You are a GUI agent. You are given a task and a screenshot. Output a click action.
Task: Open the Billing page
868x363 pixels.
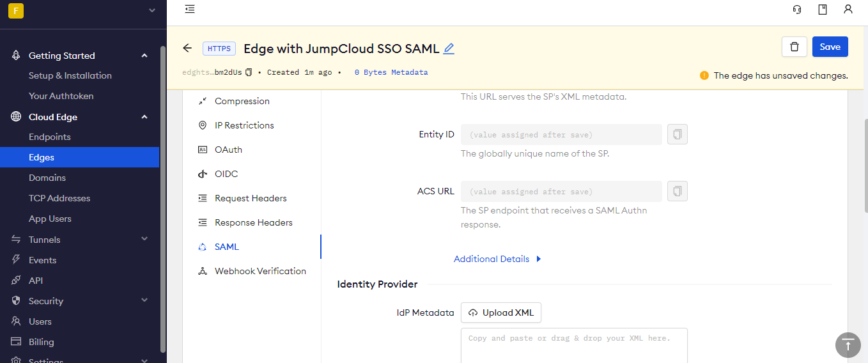tap(42, 342)
